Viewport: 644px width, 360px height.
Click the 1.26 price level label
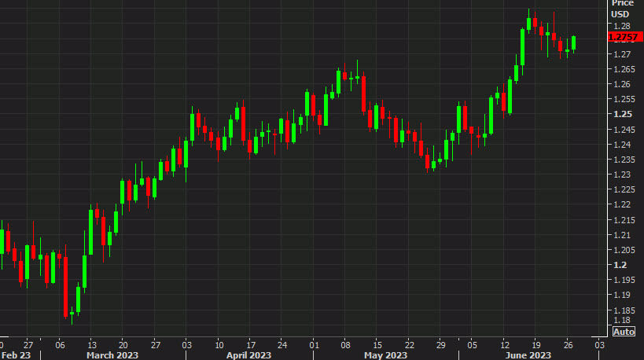[x=622, y=84]
